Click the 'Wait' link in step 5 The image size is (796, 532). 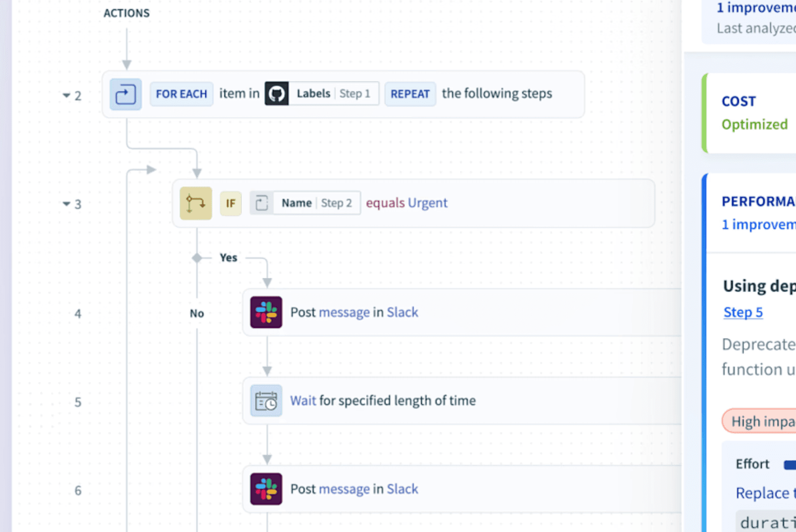coord(303,401)
